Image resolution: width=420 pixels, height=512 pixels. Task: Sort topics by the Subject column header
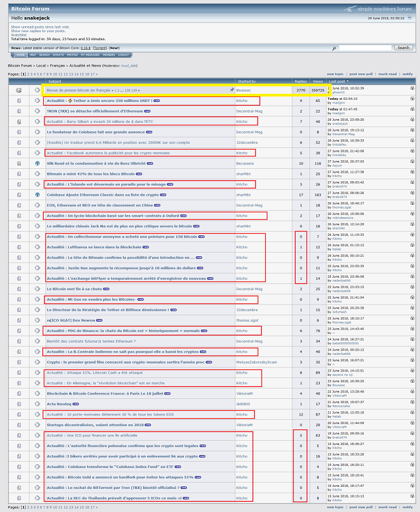(x=55, y=81)
